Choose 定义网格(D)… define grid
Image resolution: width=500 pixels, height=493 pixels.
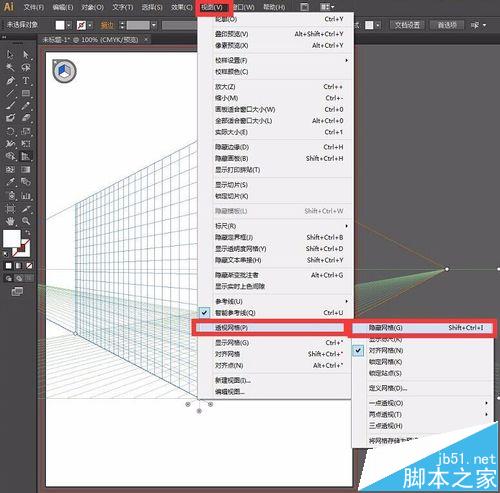point(423,388)
